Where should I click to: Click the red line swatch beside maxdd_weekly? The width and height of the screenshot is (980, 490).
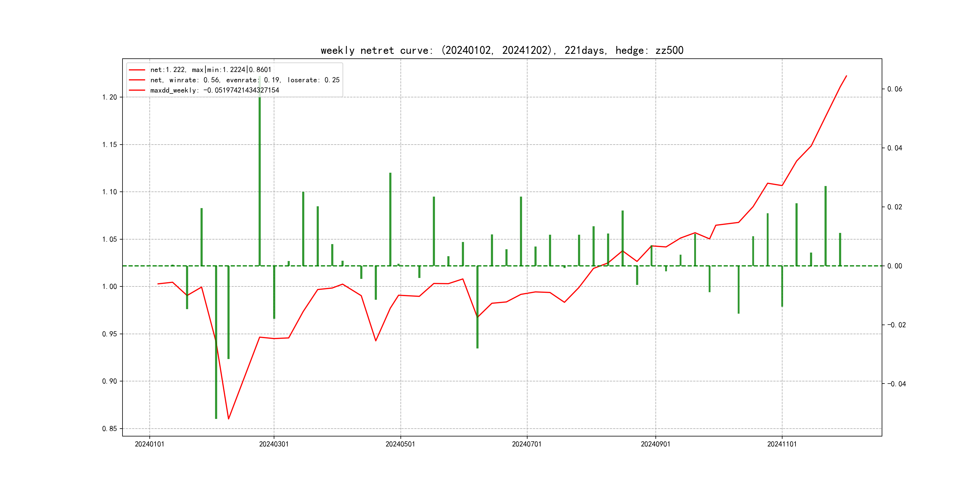pyautogui.click(x=137, y=90)
